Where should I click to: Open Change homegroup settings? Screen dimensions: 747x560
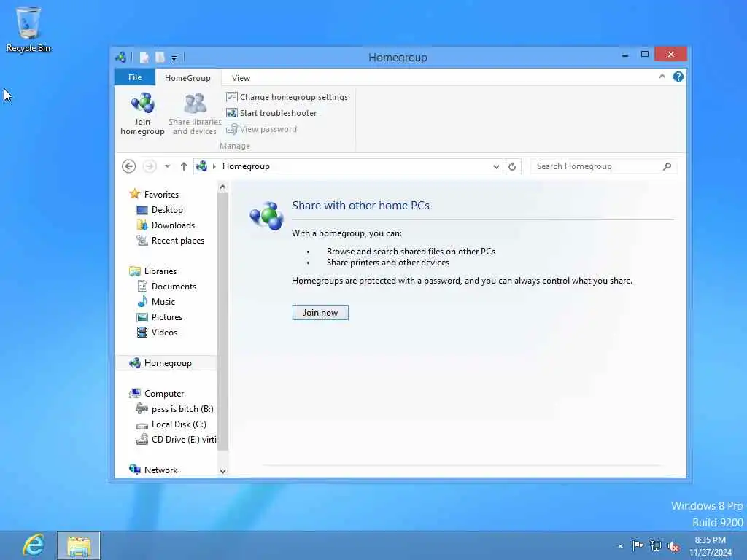287,97
